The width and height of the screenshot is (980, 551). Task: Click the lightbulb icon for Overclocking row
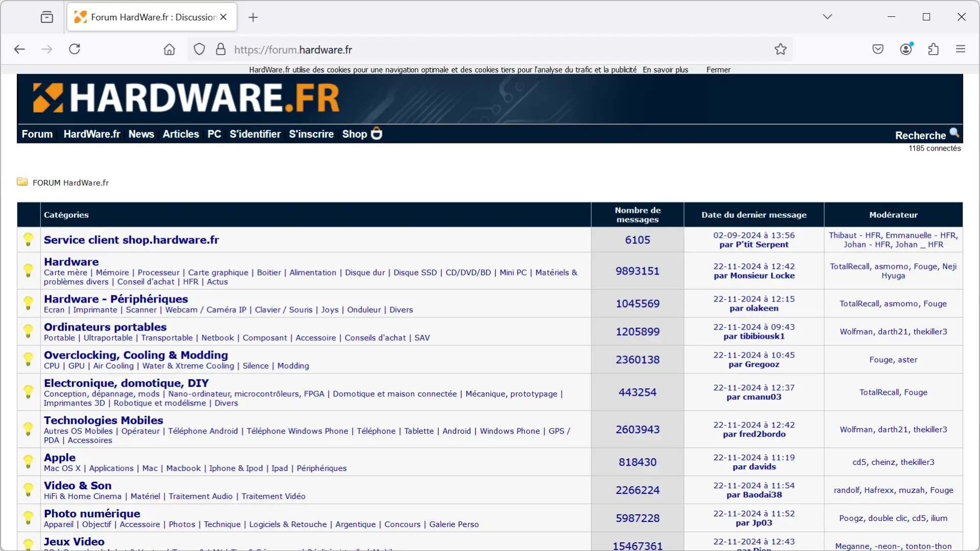(28, 359)
